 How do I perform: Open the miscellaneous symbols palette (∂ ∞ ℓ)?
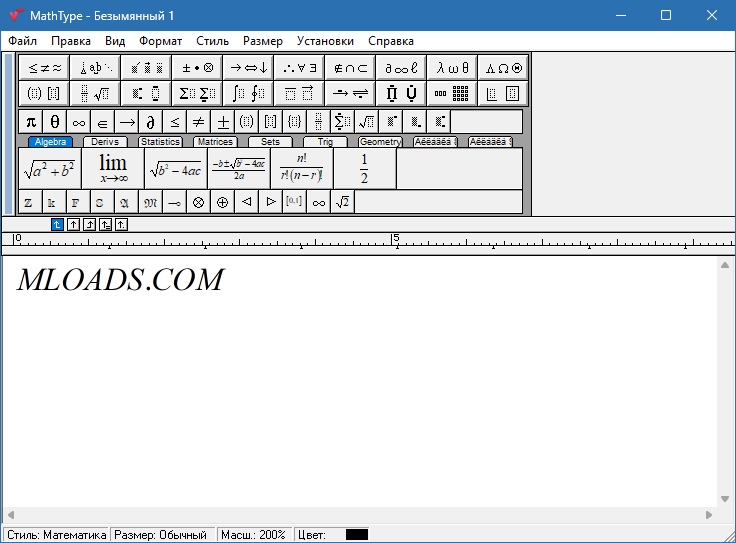pyautogui.click(x=401, y=68)
